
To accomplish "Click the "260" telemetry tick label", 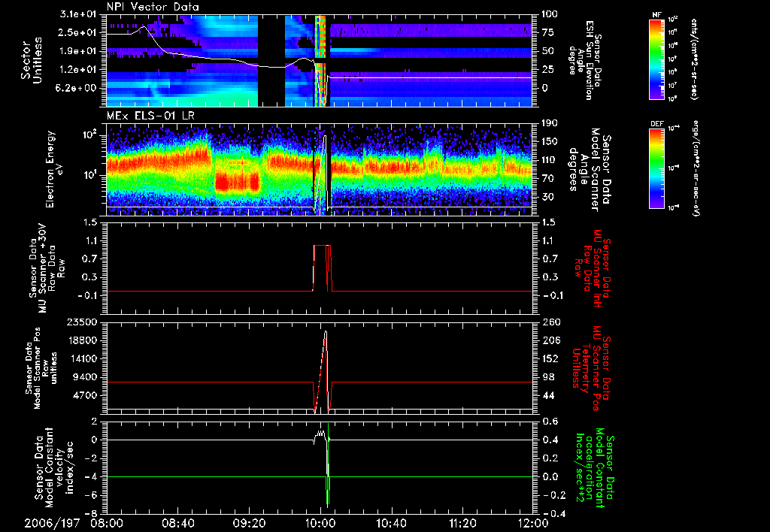I will click(550, 322).
